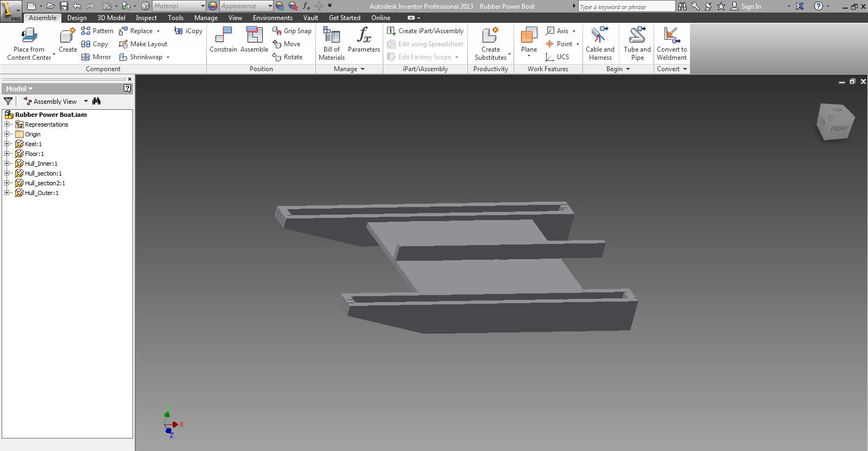Open the Parameters fx dialog
Image resolution: width=868 pixels, height=451 pixels.
pyautogui.click(x=364, y=40)
